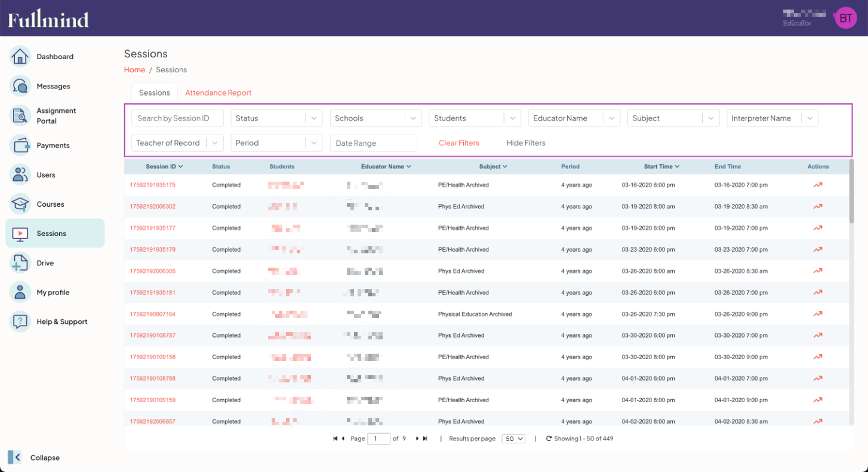Image resolution: width=868 pixels, height=472 pixels.
Task: Open the Courses icon
Action: [x=21, y=204]
